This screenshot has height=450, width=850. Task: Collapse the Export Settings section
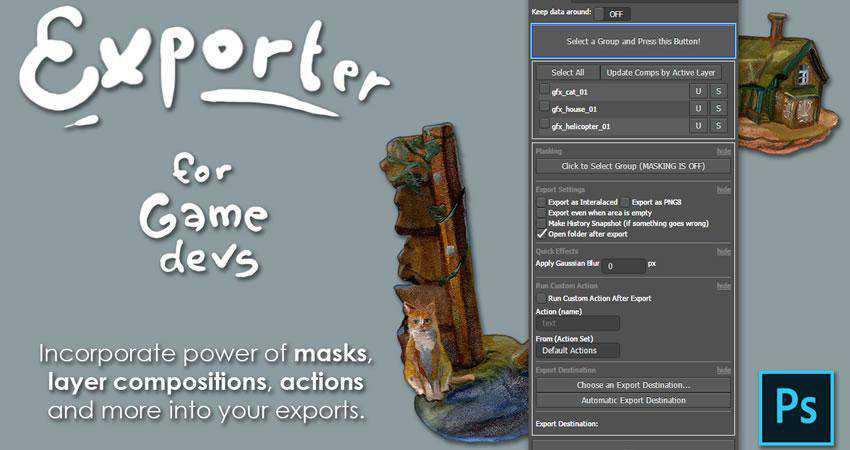coord(723,189)
